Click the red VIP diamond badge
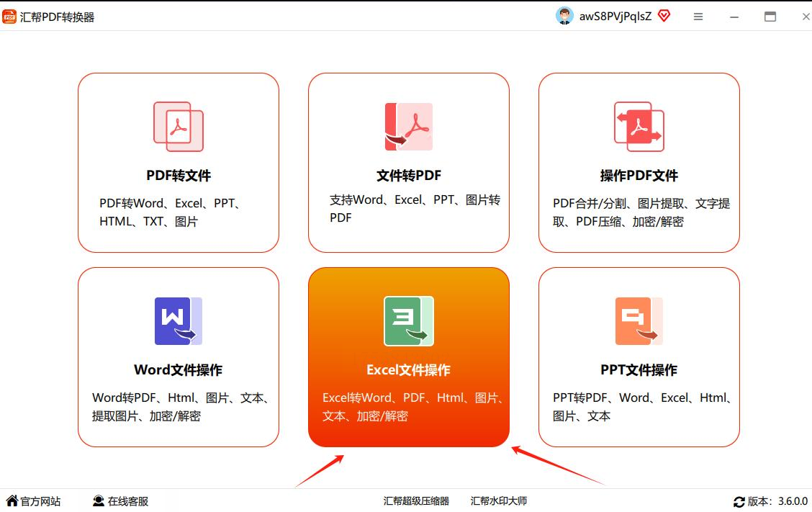The height and width of the screenshot is (512, 812). 664,16
